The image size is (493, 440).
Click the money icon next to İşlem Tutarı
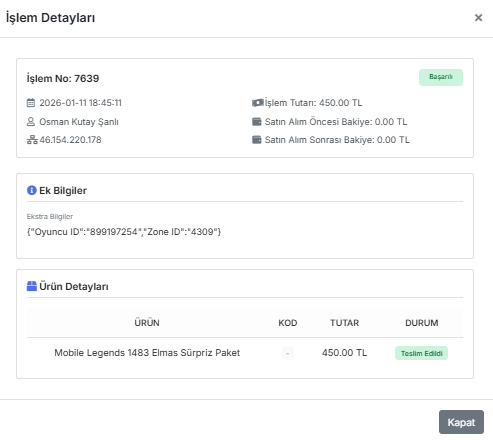(x=258, y=103)
